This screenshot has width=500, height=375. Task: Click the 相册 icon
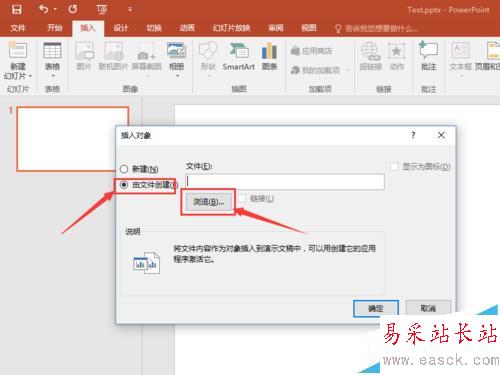177,51
